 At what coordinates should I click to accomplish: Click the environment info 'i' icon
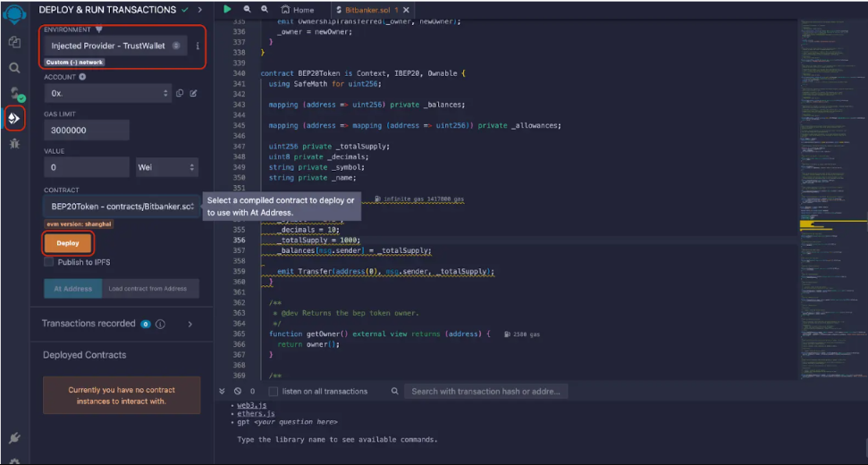(198, 46)
